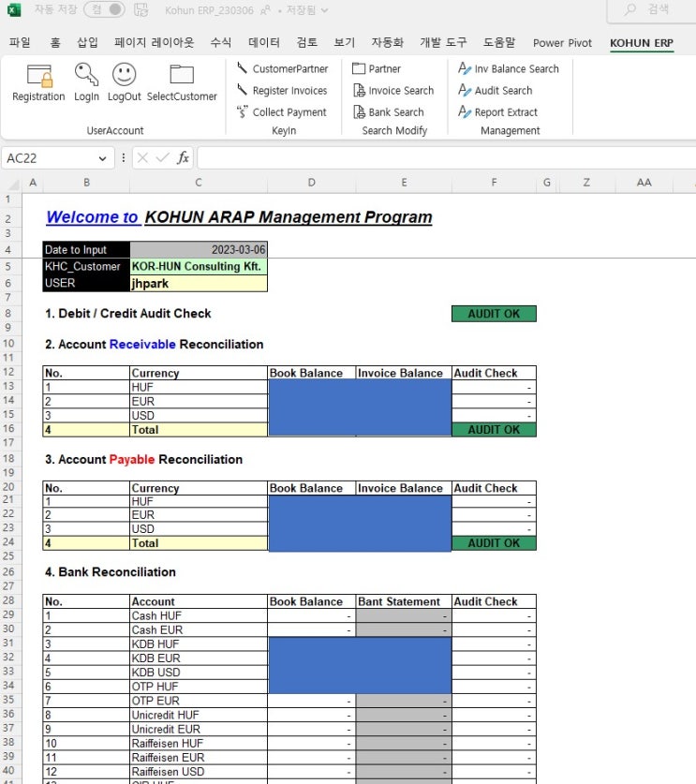Click the Registration lock icon
696x784 pixels.
click(x=38, y=76)
